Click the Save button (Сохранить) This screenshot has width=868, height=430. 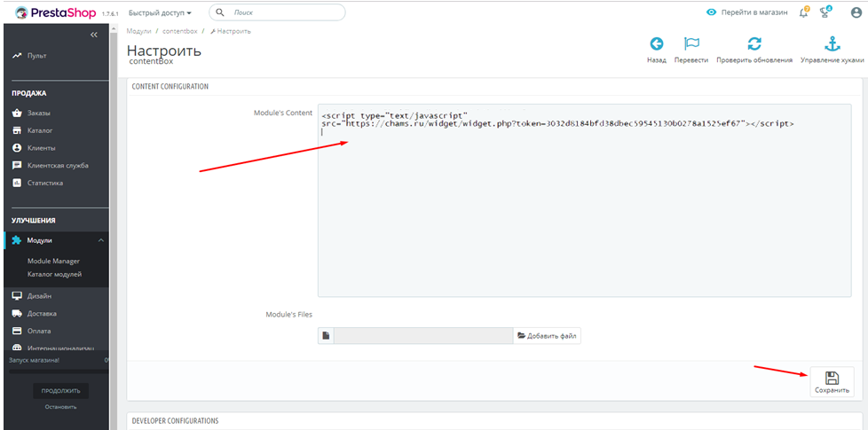832,382
